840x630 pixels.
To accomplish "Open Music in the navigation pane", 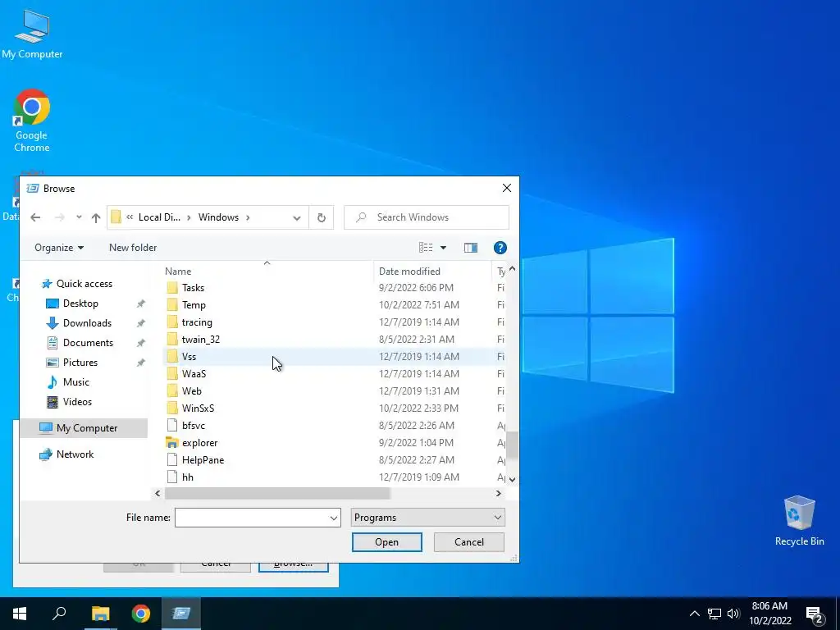I will click(x=76, y=382).
